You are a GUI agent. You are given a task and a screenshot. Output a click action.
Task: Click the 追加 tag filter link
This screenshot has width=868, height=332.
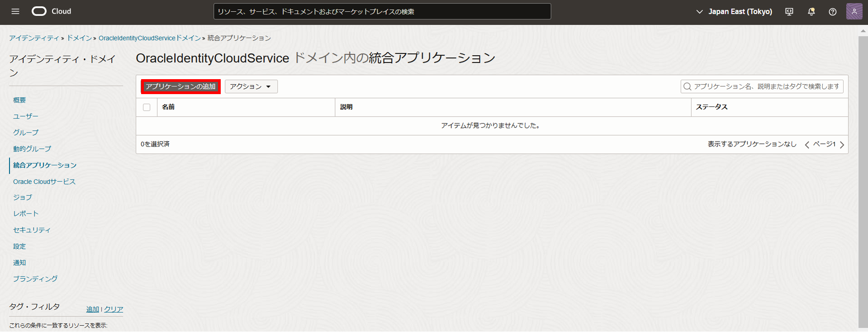click(x=93, y=309)
